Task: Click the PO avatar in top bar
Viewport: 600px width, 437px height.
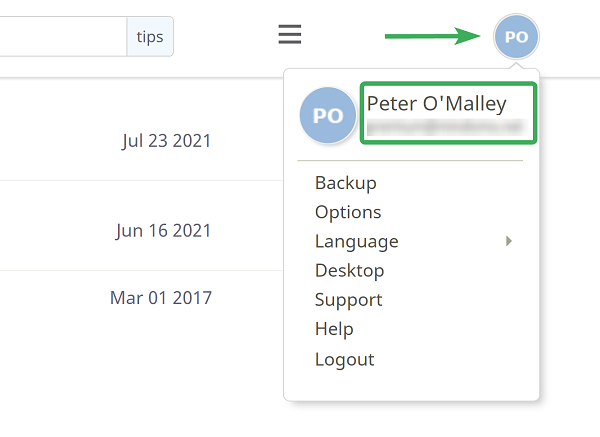Action: point(516,37)
